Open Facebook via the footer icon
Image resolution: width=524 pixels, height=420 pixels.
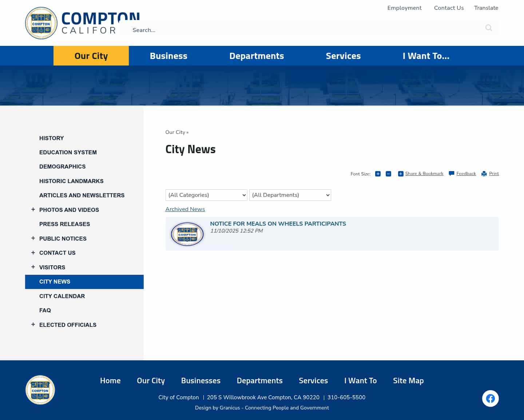(491, 398)
